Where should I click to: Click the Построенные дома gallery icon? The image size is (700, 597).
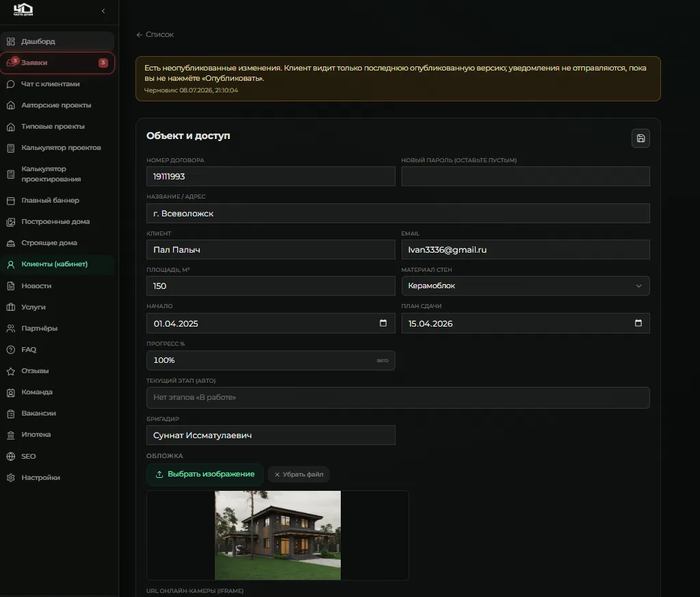(11, 222)
